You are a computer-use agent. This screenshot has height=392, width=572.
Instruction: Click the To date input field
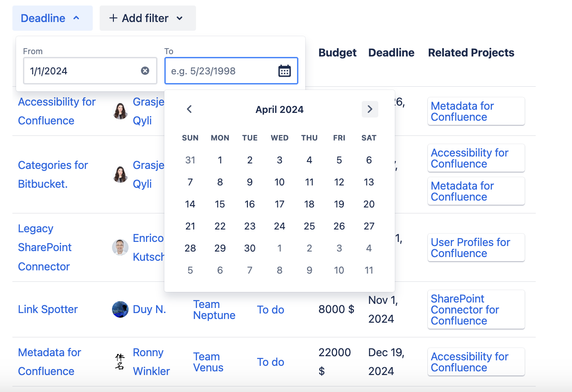(221, 71)
